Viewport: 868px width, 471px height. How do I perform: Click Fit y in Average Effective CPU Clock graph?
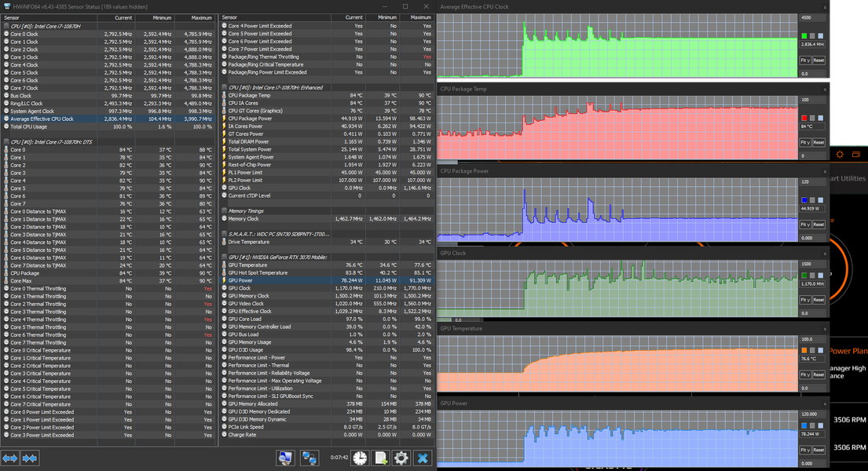(x=805, y=60)
